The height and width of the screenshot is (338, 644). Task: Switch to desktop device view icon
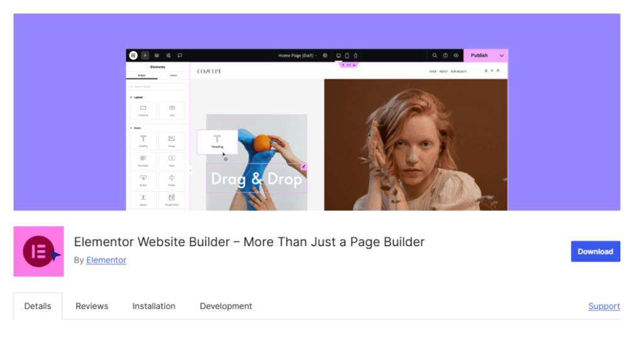338,55
